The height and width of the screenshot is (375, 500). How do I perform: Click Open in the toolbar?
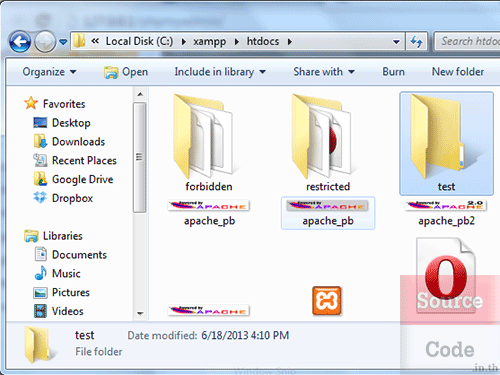(x=126, y=72)
